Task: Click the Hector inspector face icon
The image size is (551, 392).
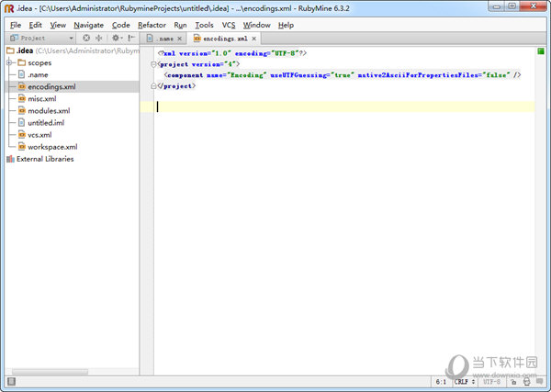Action: click(526, 382)
